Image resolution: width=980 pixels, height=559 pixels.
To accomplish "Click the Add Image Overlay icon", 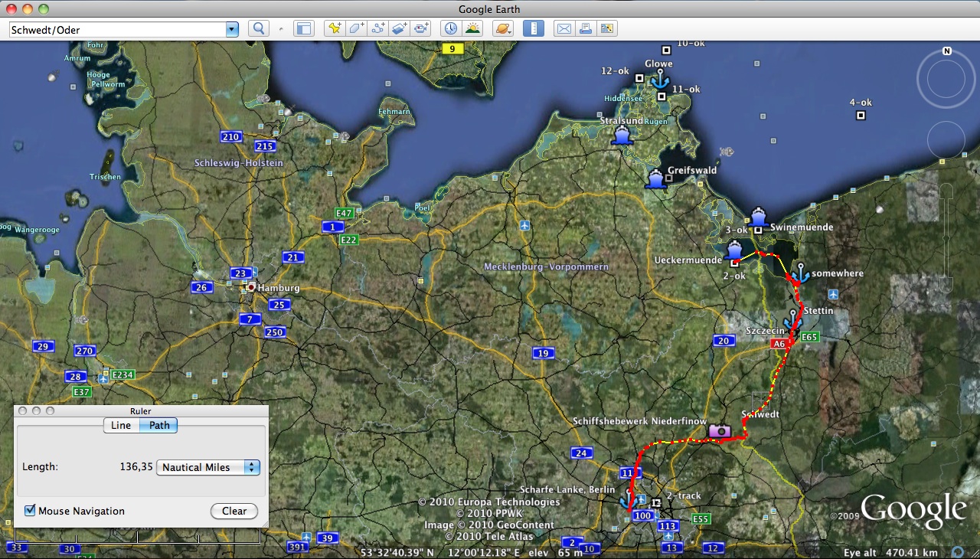I will click(x=399, y=29).
